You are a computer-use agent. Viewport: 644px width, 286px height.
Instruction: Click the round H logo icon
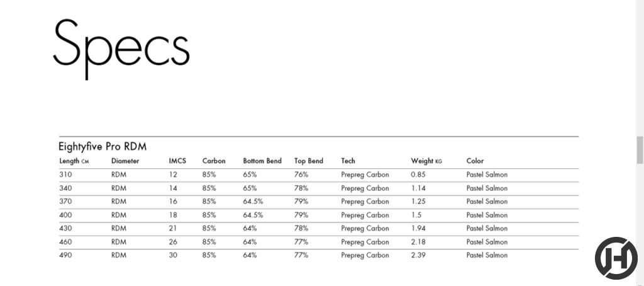click(616, 258)
